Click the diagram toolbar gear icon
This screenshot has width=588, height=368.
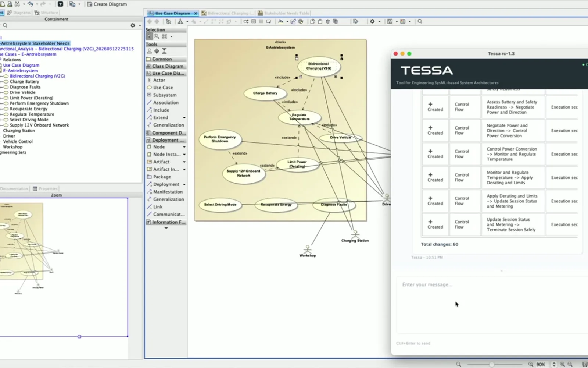coord(372,21)
